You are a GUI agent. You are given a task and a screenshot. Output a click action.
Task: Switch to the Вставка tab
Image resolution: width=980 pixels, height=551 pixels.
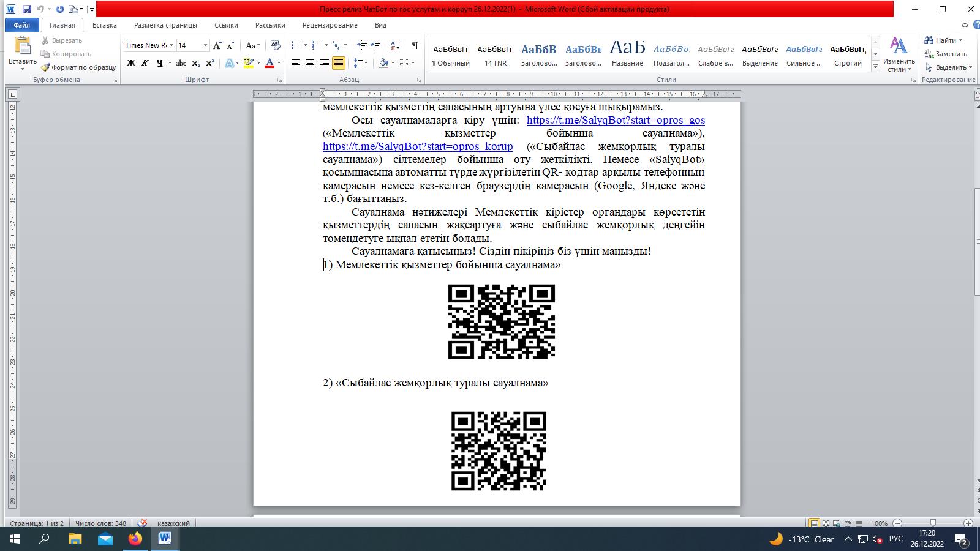(104, 25)
